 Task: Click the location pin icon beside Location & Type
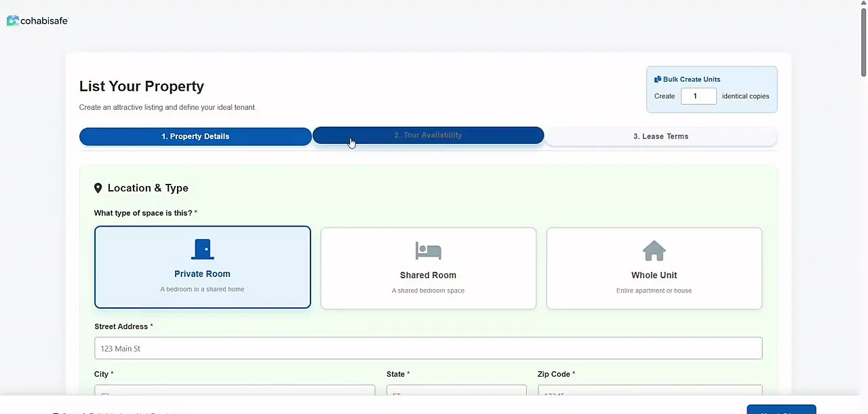pos(98,188)
